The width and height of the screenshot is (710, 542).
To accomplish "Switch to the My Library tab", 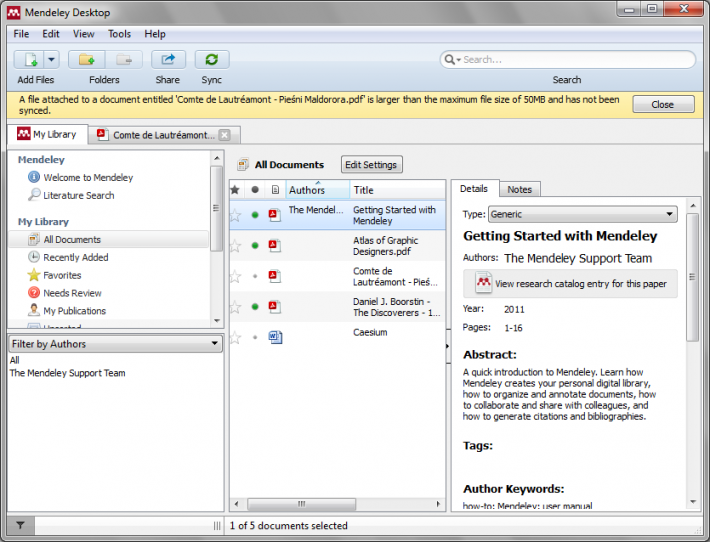I will pyautogui.click(x=47, y=134).
